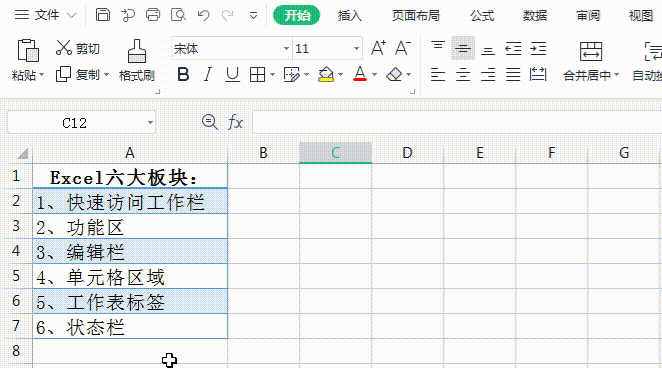Image resolution: width=662 pixels, height=368 pixels.
Task: Apply cell borders icon
Action: (258, 75)
